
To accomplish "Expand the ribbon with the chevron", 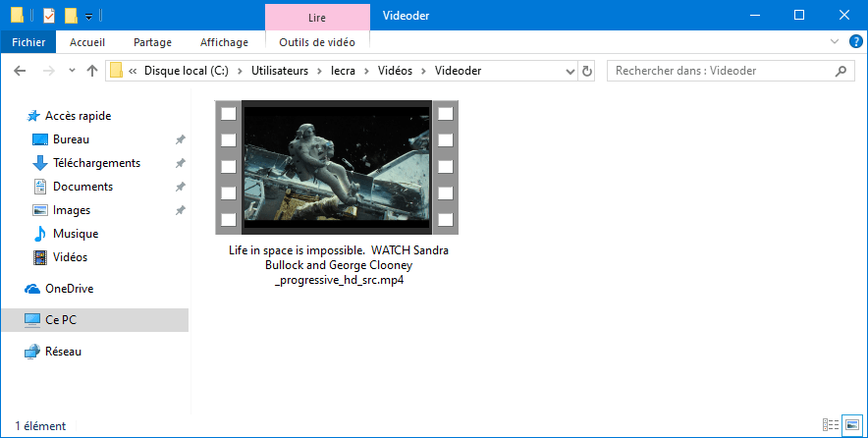I will [x=835, y=41].
